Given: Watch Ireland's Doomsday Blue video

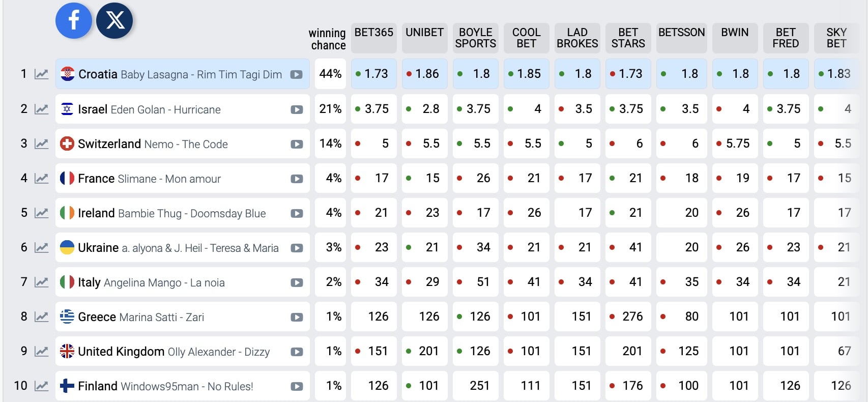Looking at the screenshot, I should tap(297, 213).
